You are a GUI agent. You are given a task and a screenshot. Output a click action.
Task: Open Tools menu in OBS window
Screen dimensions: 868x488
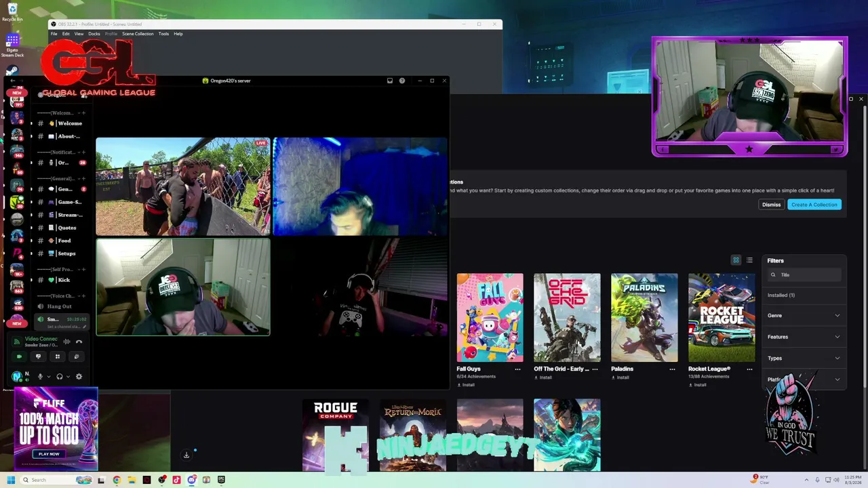pos(163,34)
